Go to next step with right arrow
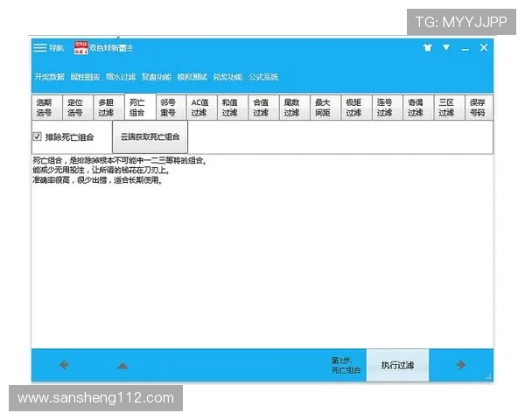The width and height of the screenshot is (525, 420). (461, 365)
